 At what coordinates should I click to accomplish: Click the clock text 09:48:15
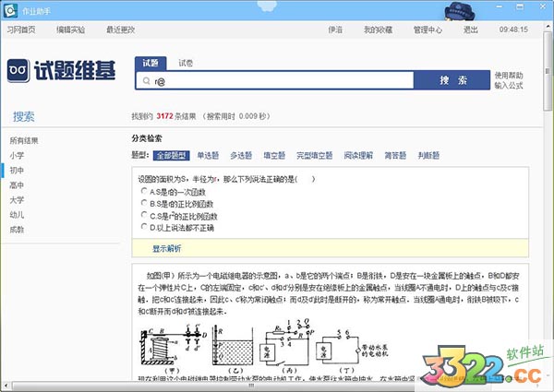513,30
